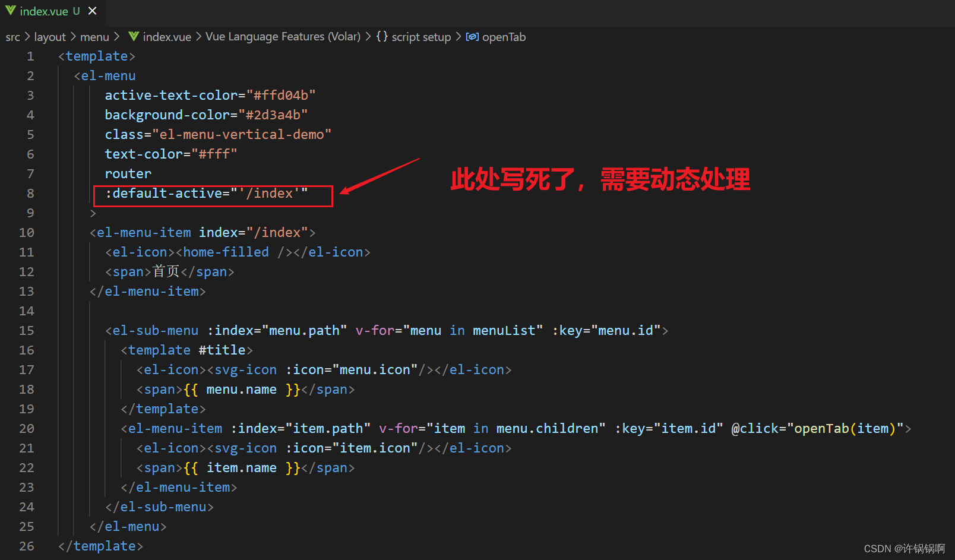Click line number 1 in gutter

coord(30,56)
